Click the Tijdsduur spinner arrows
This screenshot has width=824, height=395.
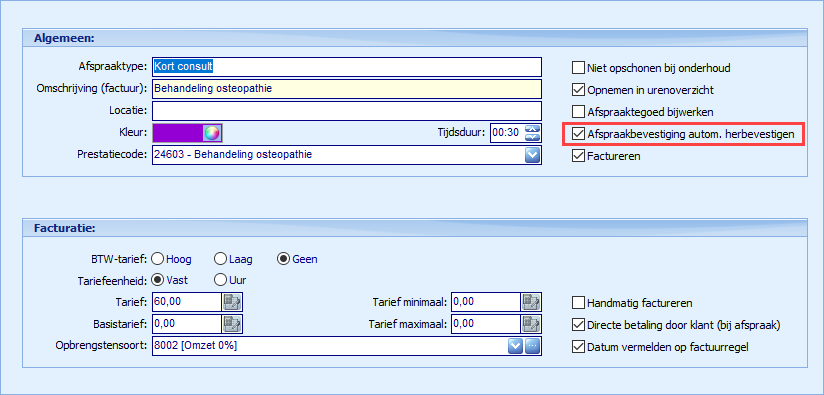click(533, 133)
